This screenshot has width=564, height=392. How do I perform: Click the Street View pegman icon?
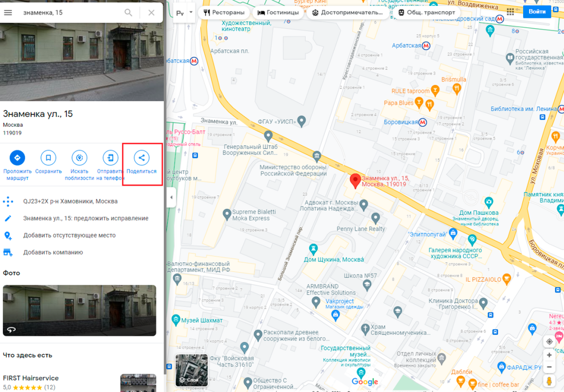click(549, 381)
